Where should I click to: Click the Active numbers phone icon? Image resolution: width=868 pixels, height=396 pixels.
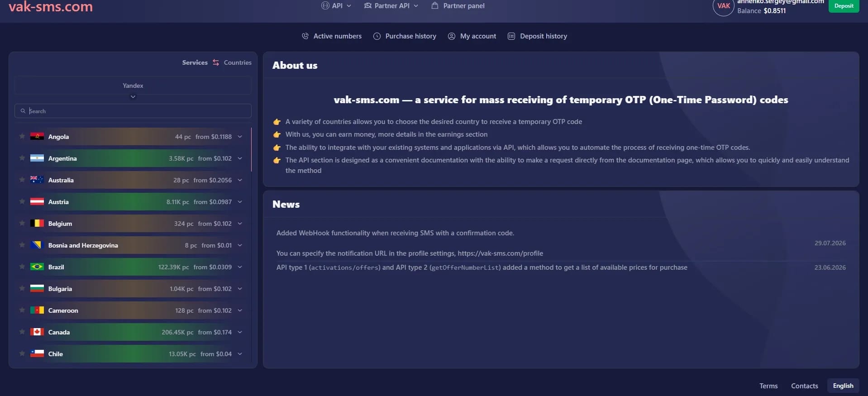coord(305,36)
